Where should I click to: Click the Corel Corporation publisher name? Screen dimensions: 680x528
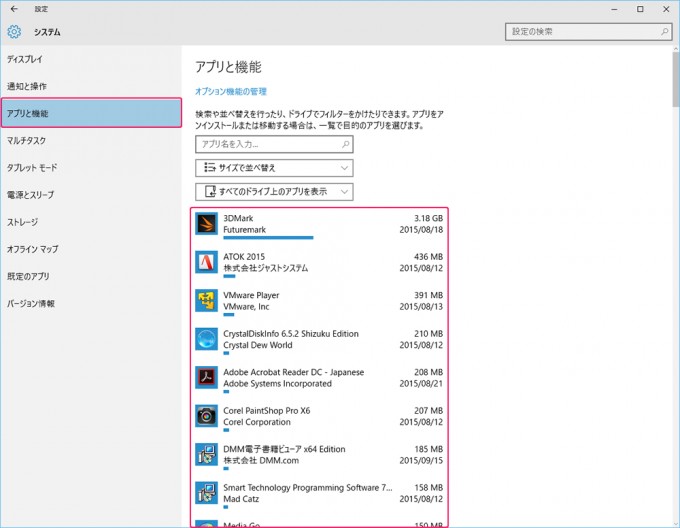pos(257,422)
